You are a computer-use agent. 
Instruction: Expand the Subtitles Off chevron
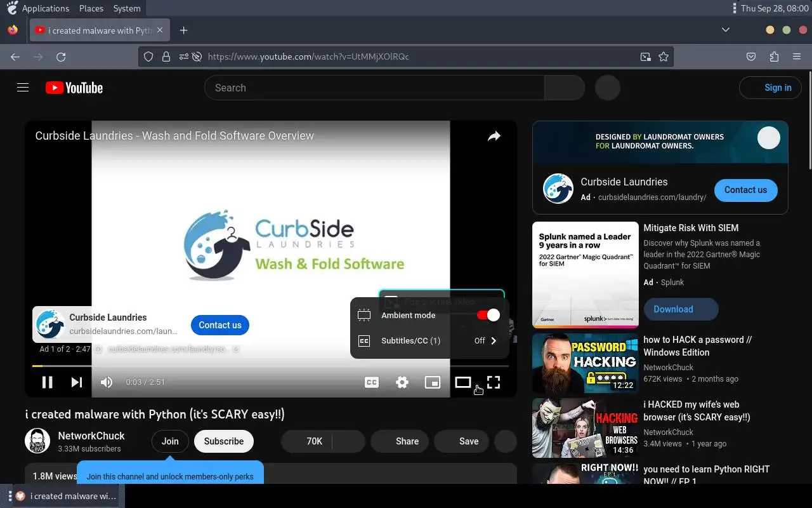[494, 341]
